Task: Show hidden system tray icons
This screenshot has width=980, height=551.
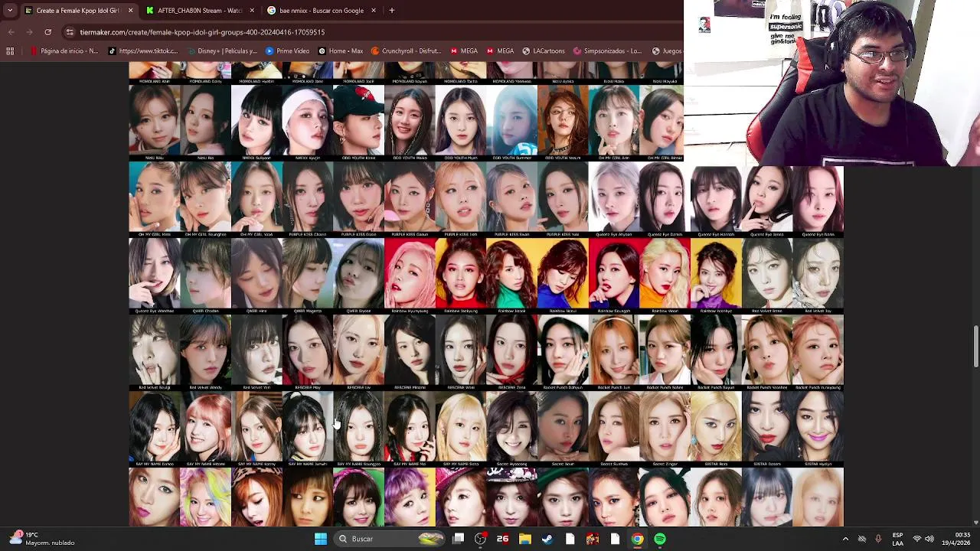Action: (845, 539)
